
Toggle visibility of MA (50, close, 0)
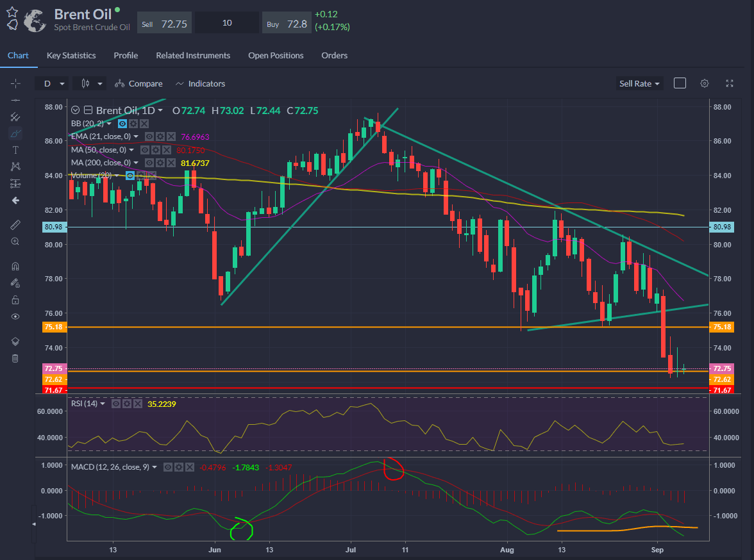145,150
